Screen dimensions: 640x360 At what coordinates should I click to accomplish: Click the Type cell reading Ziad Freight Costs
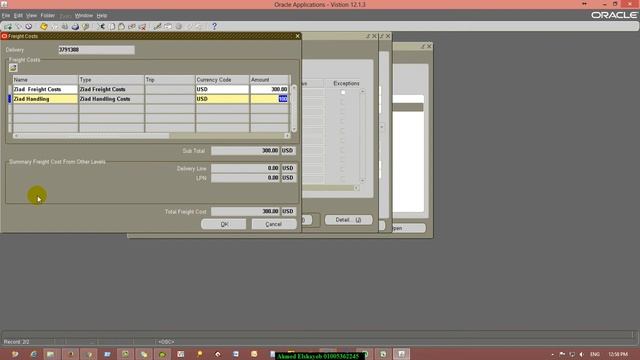(x=111, y=89)
